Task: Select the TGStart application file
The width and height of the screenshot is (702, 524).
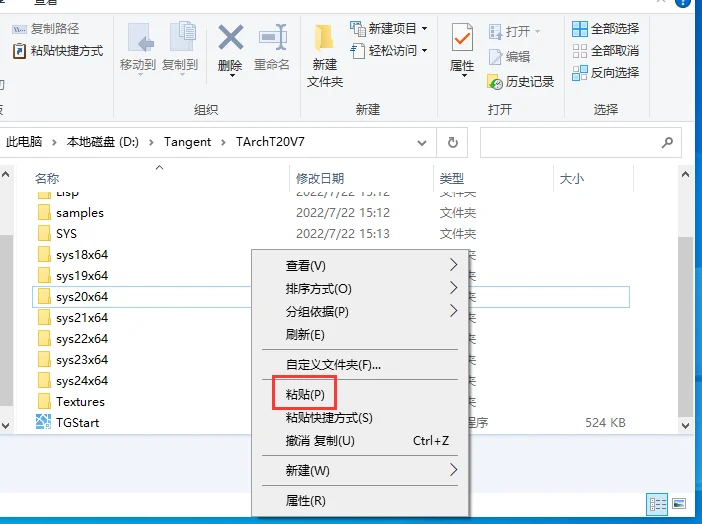Action: [x=77, y=423]
